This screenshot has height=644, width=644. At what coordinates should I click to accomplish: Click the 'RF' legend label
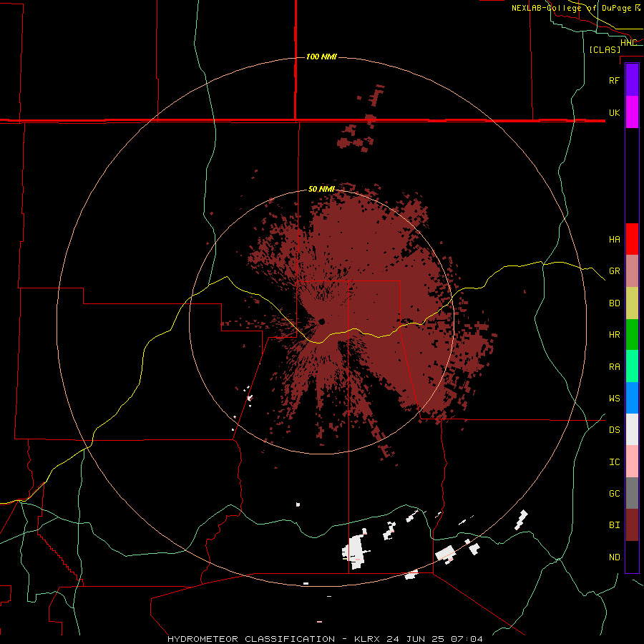(x=614, y=80)
